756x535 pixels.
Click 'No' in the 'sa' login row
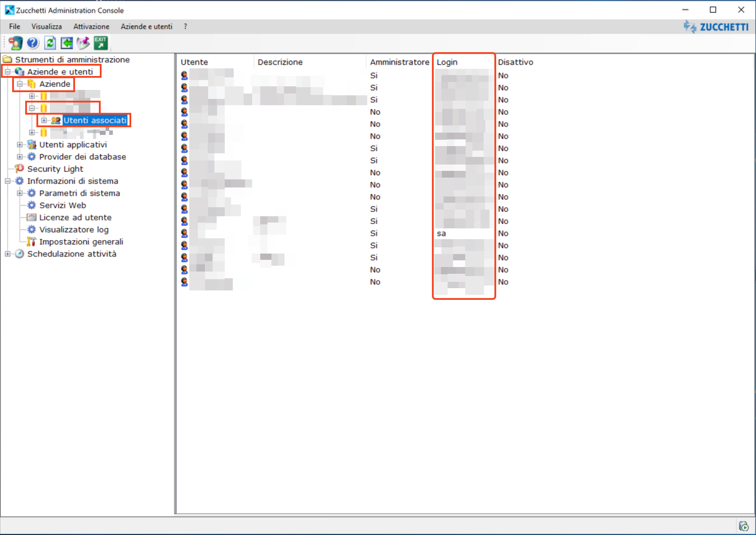click(503, 233)
